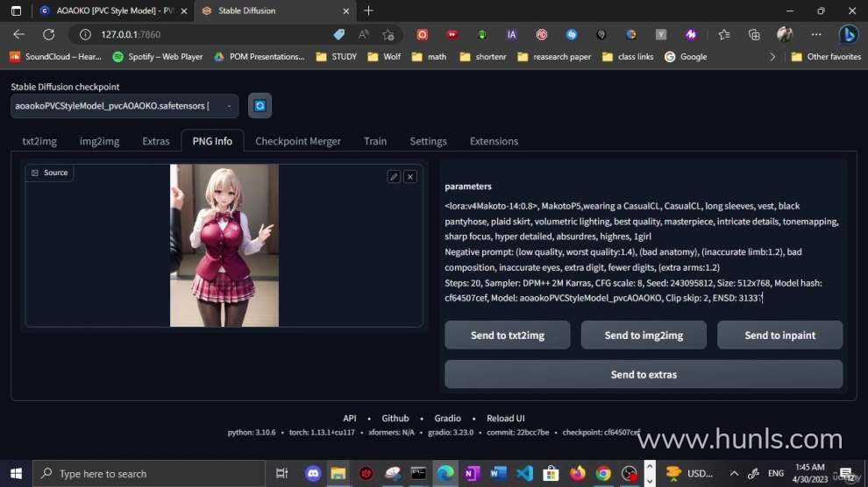Open the Bing sidebar icon
This screenshot has width=868, height=487.
(848, 34)
